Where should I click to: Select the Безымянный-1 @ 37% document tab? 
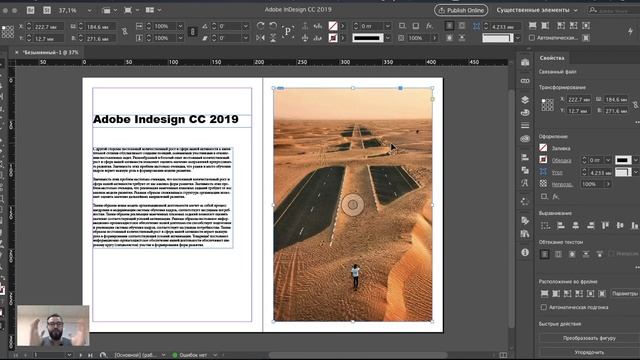(x=50, y=52)
